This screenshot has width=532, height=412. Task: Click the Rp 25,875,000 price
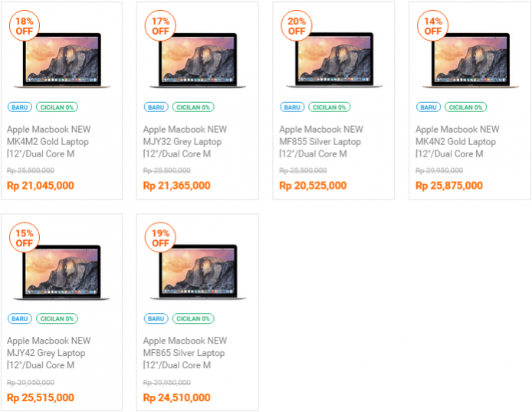tap(449, 186)
